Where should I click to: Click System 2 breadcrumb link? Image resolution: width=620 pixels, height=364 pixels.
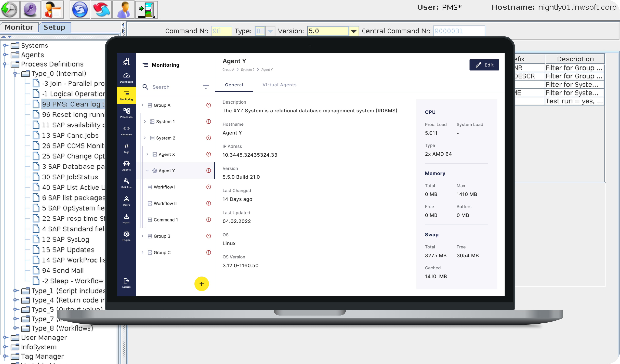point(247,70)
